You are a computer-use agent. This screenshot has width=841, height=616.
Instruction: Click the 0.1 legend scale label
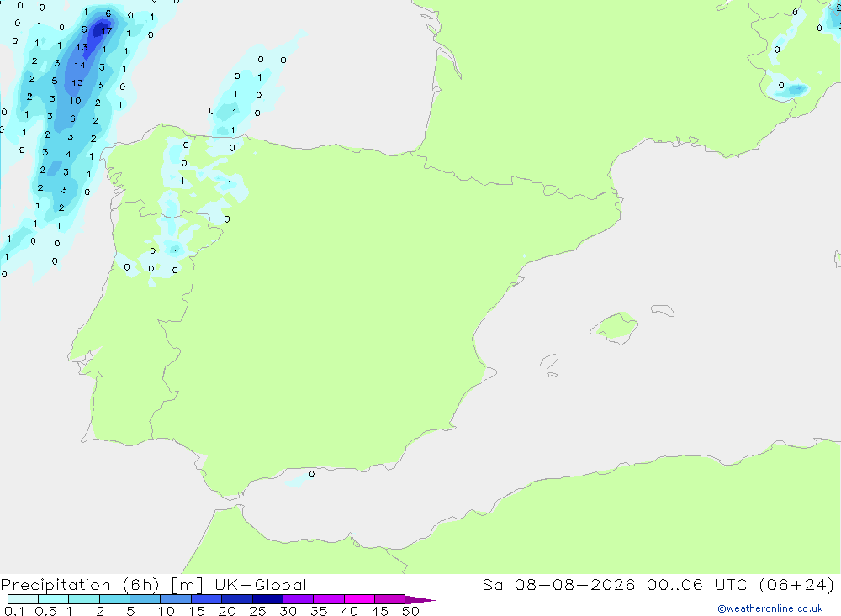(x=14, y=611)
